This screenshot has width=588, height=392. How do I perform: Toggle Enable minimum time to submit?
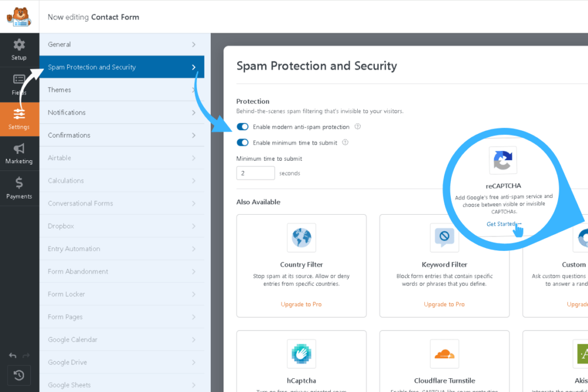coord(243,143)
